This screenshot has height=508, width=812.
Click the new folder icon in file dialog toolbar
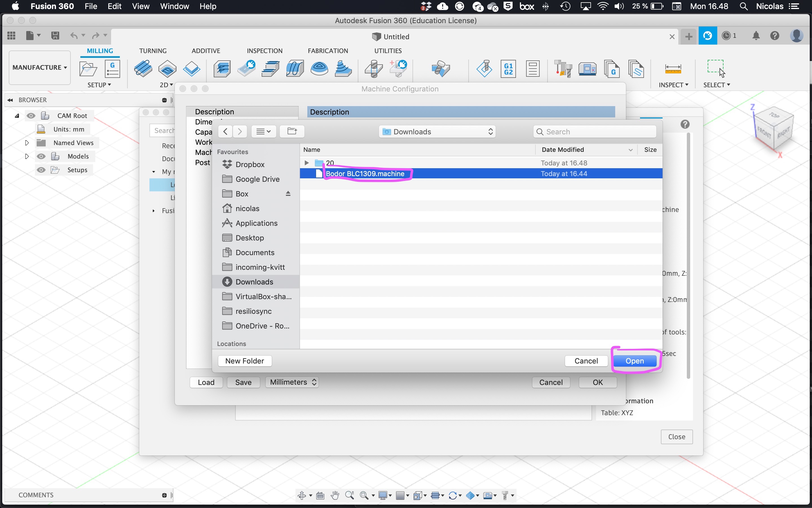292,131
